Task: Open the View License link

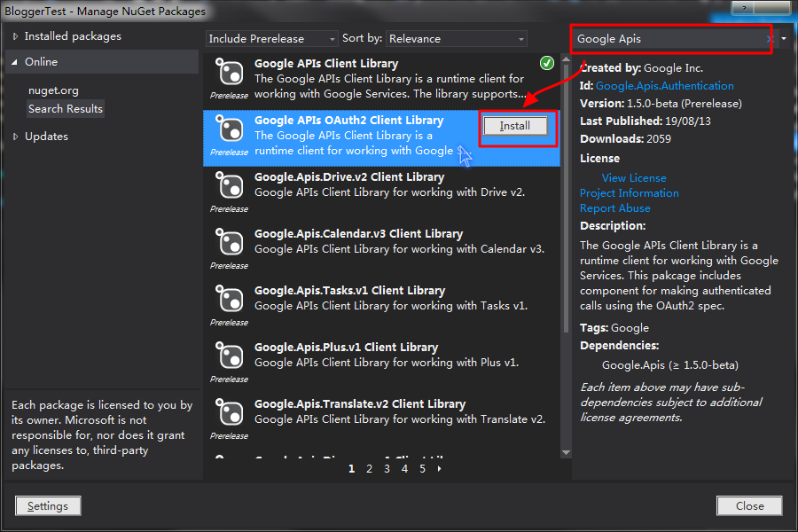Action: (x=634, y=178)
